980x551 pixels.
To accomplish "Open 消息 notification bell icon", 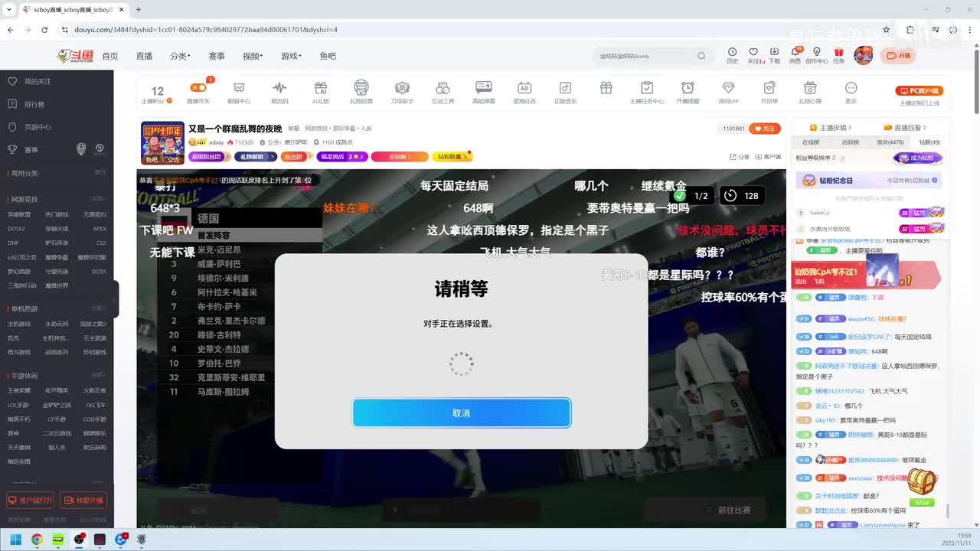I will pyautogui.click(x=795, y=52).
